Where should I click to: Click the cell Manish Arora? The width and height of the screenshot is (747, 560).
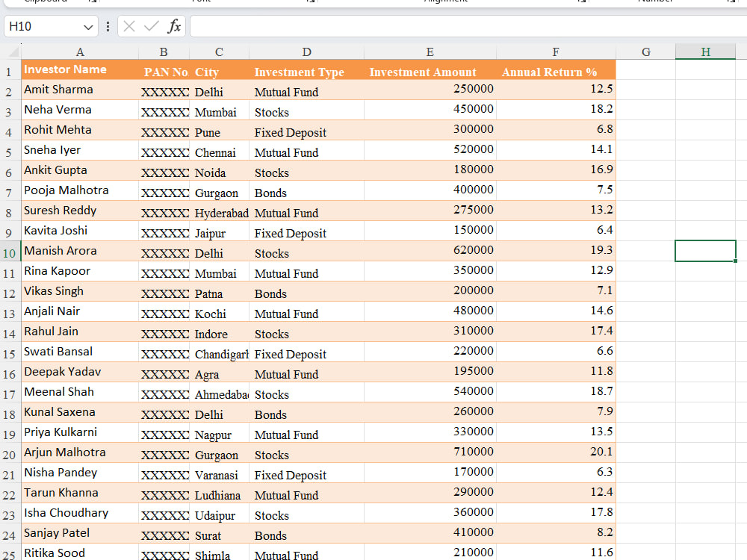[80, 251]
